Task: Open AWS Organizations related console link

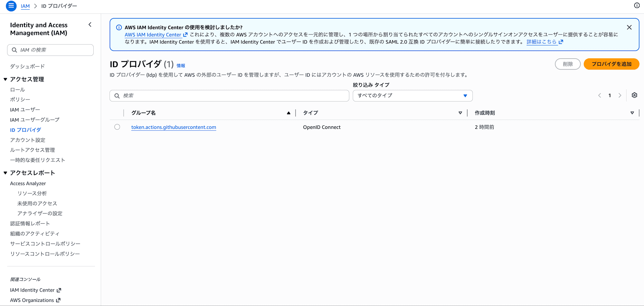Action: (x=35, y=300)
